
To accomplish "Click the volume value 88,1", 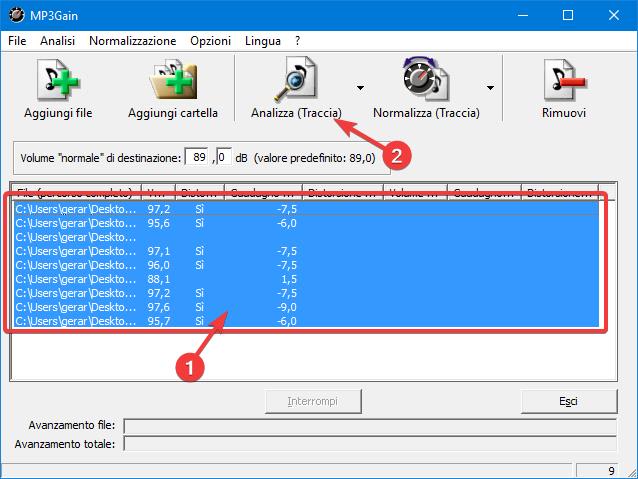I will coord(159,279).
